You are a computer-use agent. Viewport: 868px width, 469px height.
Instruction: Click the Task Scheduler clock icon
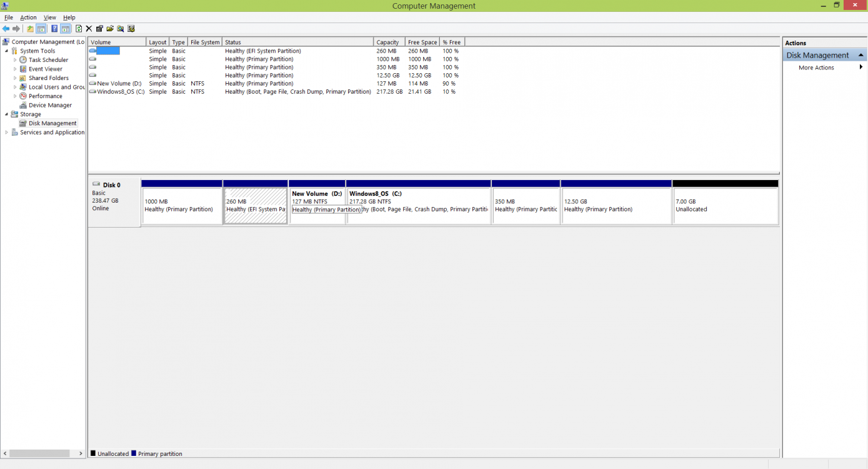pyautogui.click(x=23, y=60)
